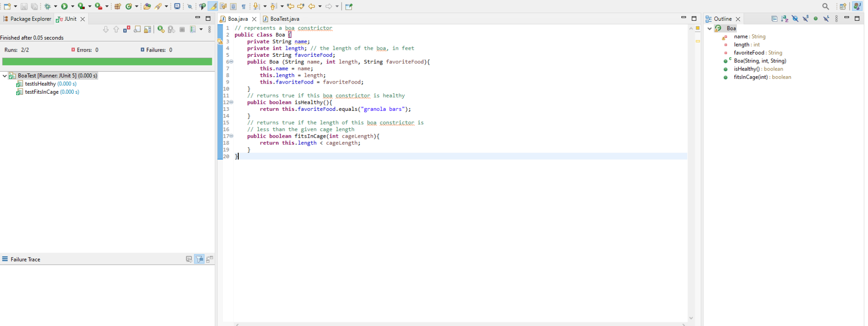Click the Open Type folder icon
This screenshot has width=868, height=326.
point(147,6)
